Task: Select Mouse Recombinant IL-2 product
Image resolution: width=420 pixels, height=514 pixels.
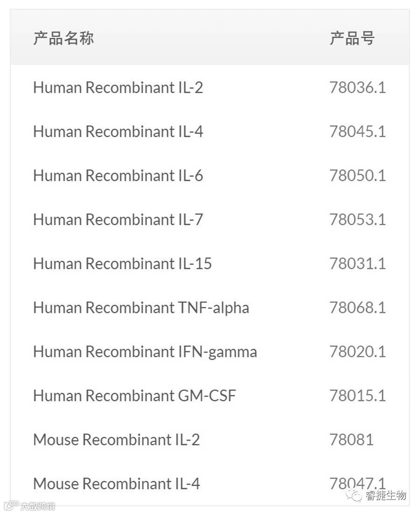Action: tap(116, 440)
